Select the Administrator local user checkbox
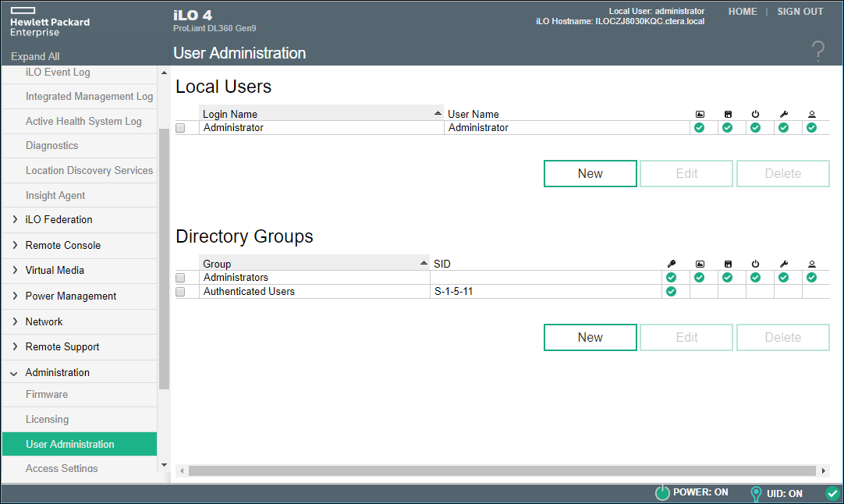This screenshot has height=504, width=844. (180, 128)
